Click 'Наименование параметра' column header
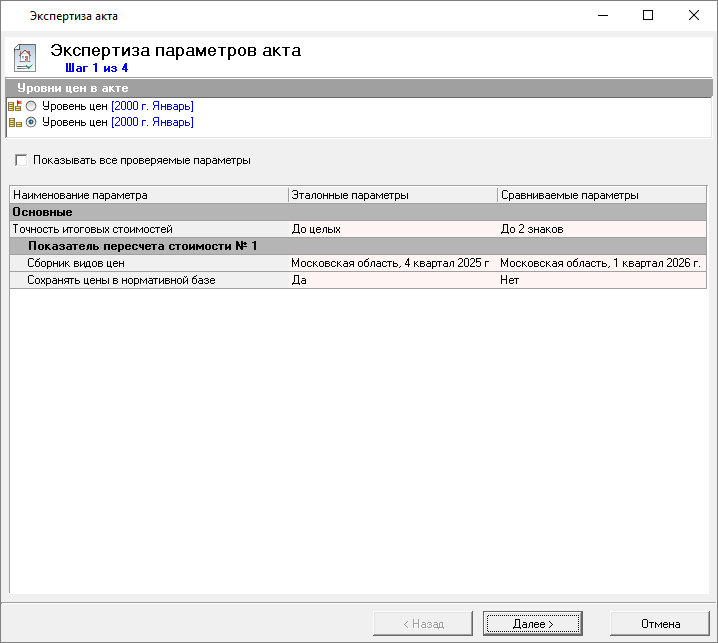718x643 pixels. coord(148,195)
